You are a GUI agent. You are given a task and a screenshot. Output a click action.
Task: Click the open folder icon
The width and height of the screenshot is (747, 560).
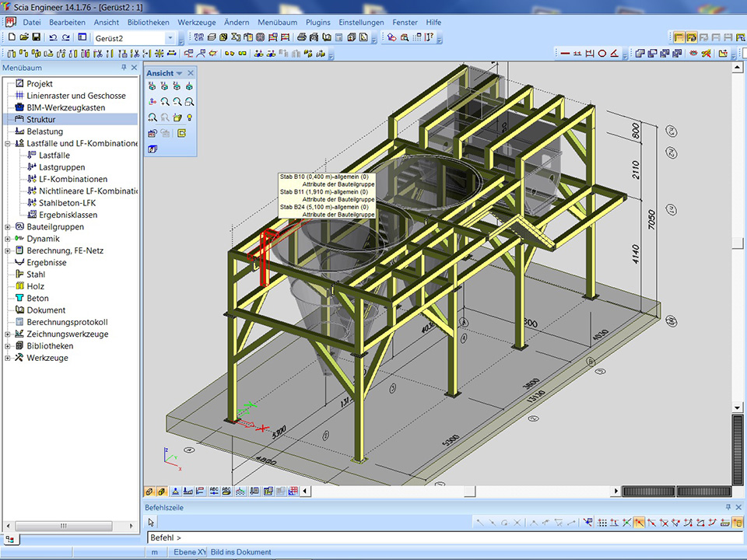click(24, 37)
